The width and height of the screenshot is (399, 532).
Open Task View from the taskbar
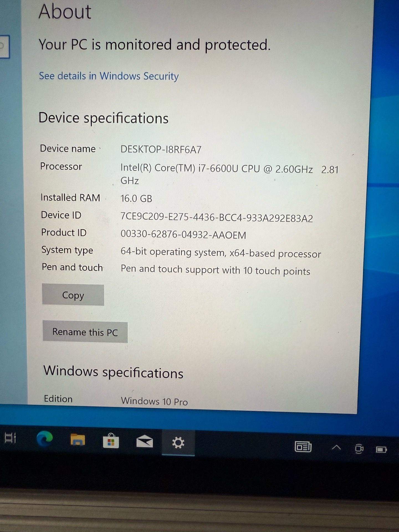[11, 438]
